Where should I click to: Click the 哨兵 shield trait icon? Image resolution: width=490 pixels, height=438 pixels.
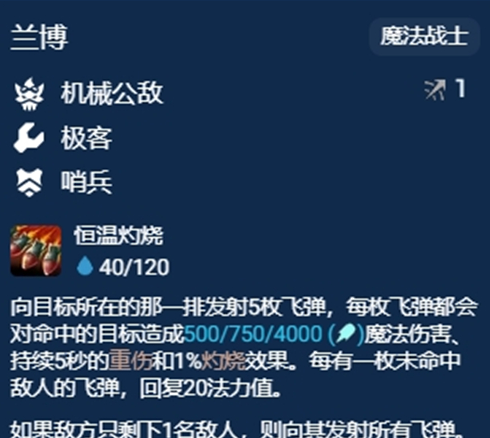tap(29, 182)
